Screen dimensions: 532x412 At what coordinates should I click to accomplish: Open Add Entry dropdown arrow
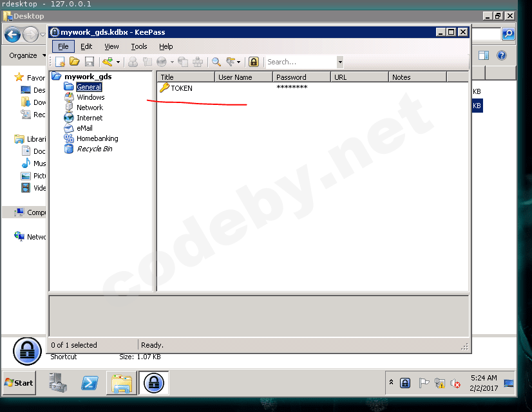click(118, 62)
